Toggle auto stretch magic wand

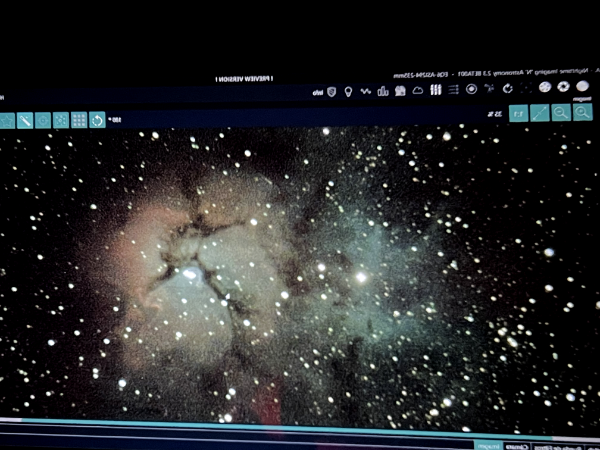25,121
